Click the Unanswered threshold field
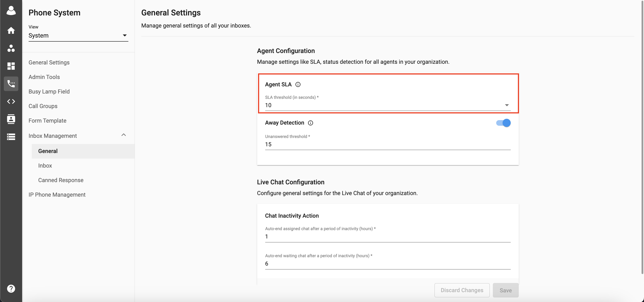The height and width of the screenshot is (302, 644). 388,144
